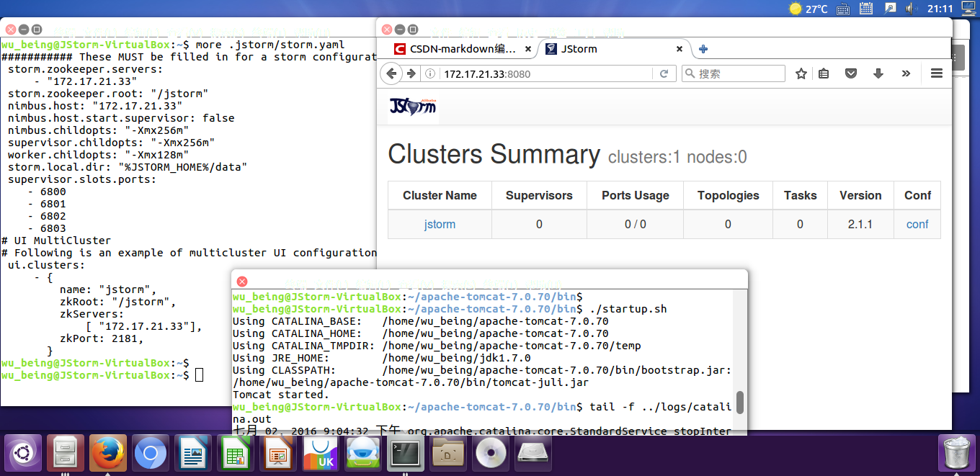Bookmark this page with the star icon
Screen dimensions: 980x476
click(801, 73)
